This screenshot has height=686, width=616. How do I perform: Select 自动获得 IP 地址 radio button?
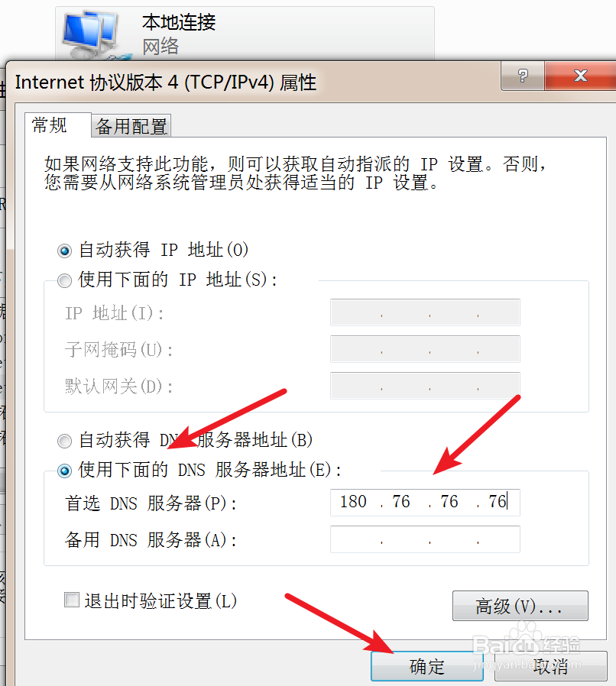pyautogui.click(x=64, y=251)
